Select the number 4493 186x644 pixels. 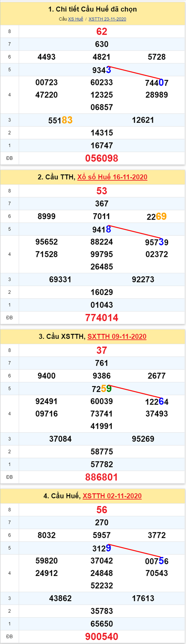pos(46,57)
